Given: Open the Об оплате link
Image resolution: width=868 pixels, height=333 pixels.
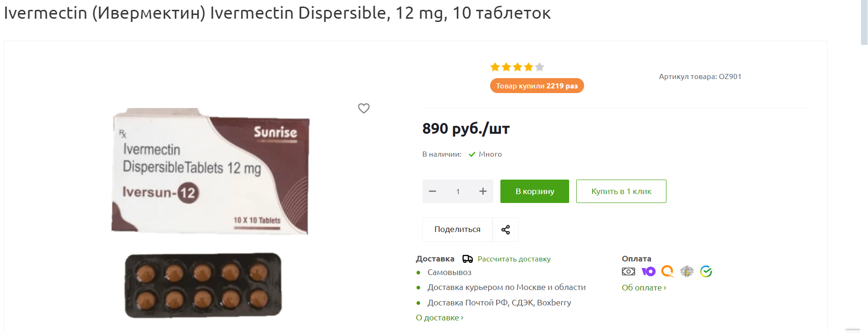Looking at the screenshot, I should (x=644, y=288).
